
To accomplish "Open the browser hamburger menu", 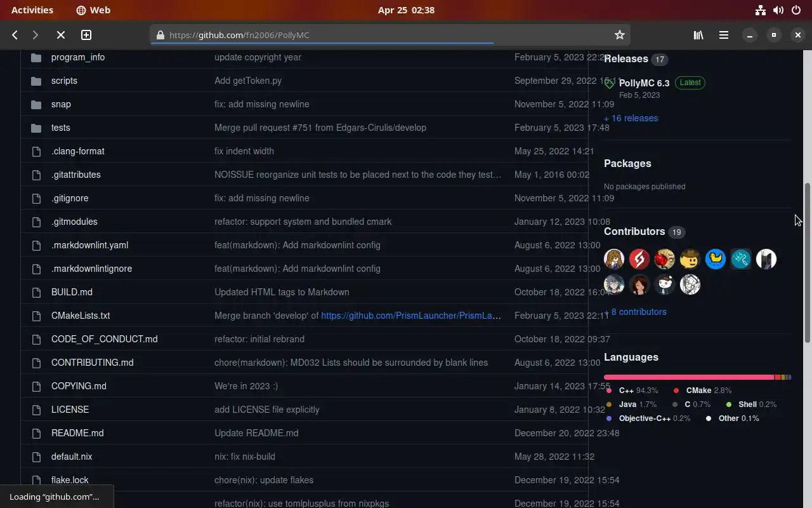I will tap(724, 35).
